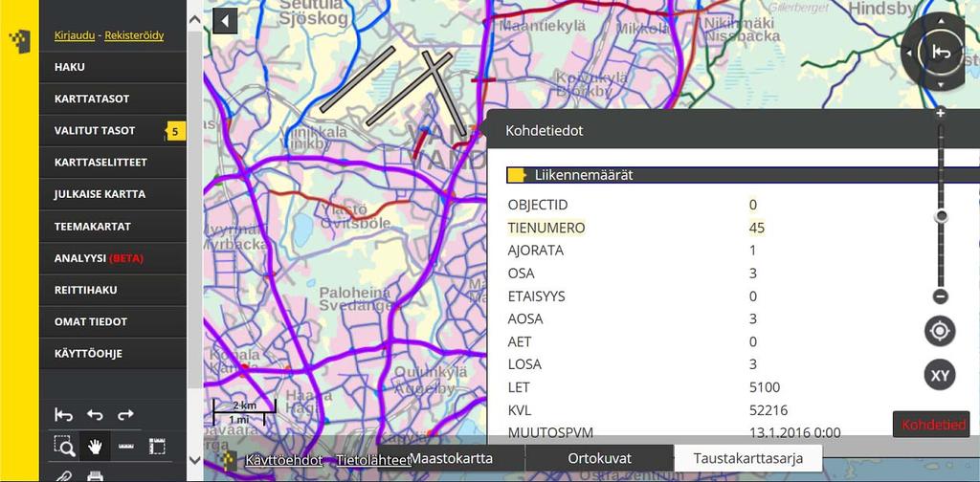980x482 pixels.
Task: Pan the map south with the down arrow
Action: pyautogui.click(x=942, y=84)
